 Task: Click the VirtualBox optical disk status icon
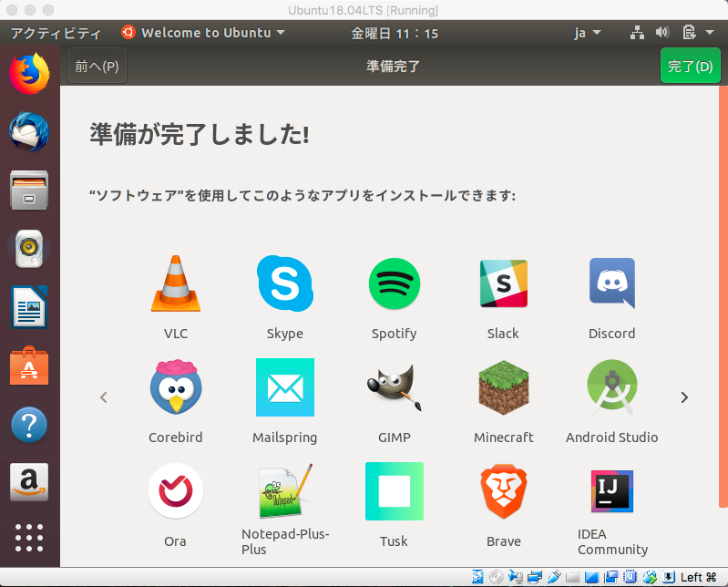click(497, 577)
